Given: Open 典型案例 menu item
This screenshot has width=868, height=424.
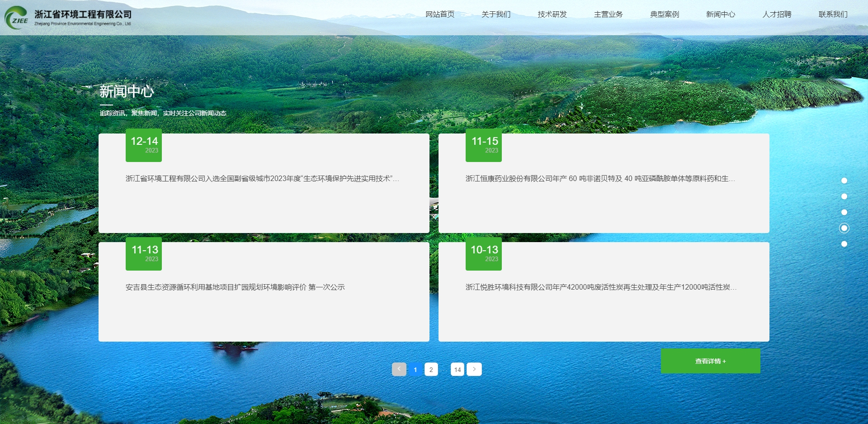Looking at the screenshot, I should (x=665, y=14).
